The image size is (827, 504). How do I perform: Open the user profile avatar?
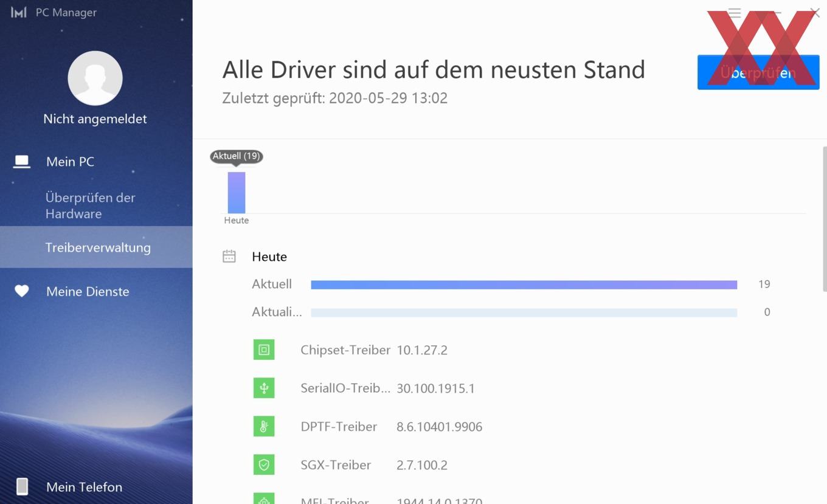pos(95,78)
